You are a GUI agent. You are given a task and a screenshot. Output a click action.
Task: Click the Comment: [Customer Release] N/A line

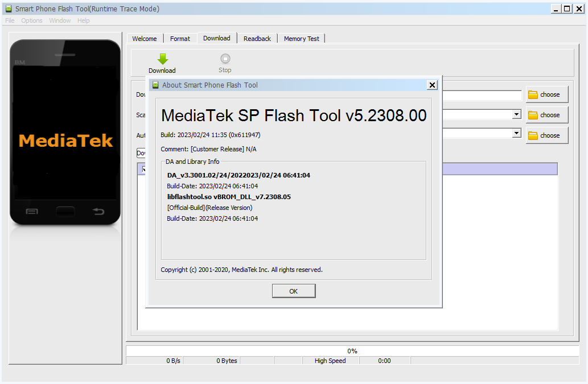pos(208,149)
